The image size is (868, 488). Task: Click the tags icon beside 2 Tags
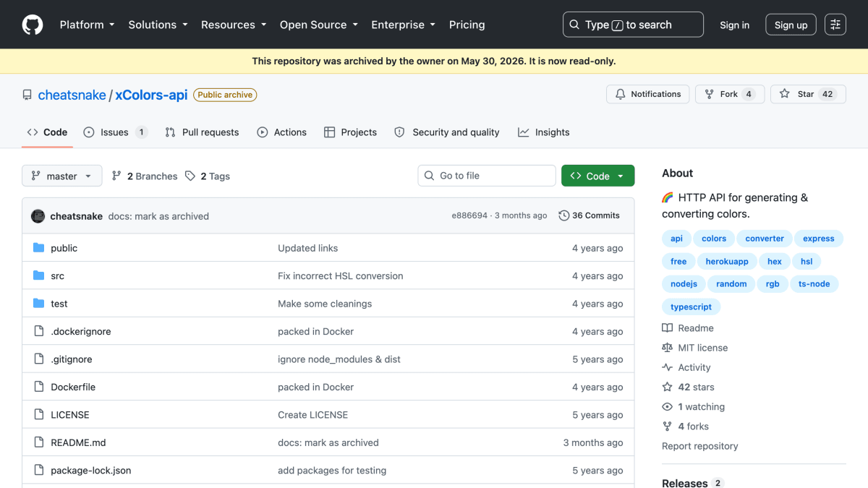(x=190, y=176)
